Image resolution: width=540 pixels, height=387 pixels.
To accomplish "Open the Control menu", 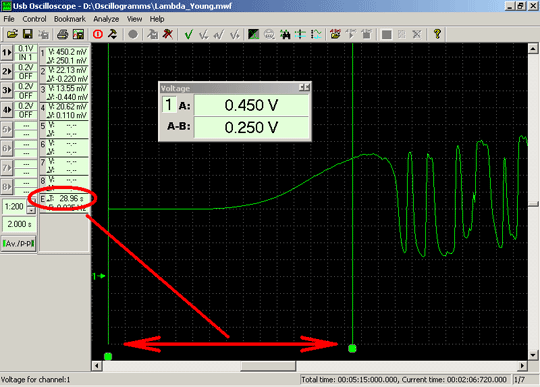I will [34, 19].
